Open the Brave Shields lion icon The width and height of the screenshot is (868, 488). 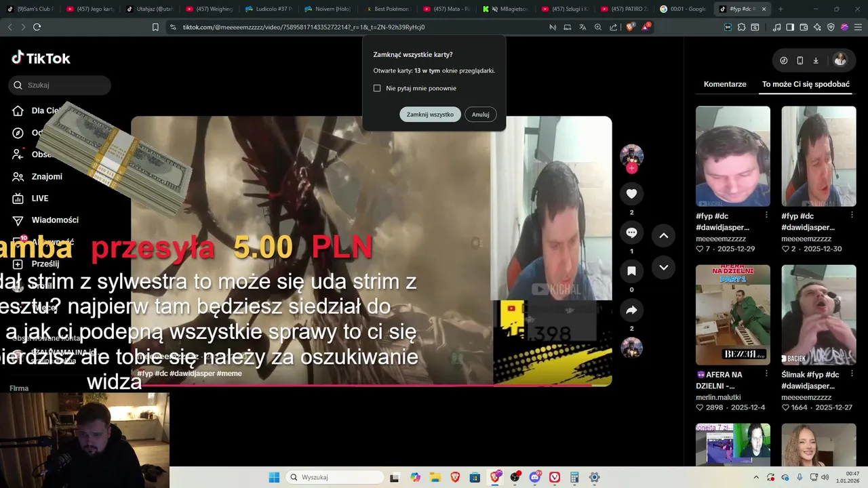(630, 27)
